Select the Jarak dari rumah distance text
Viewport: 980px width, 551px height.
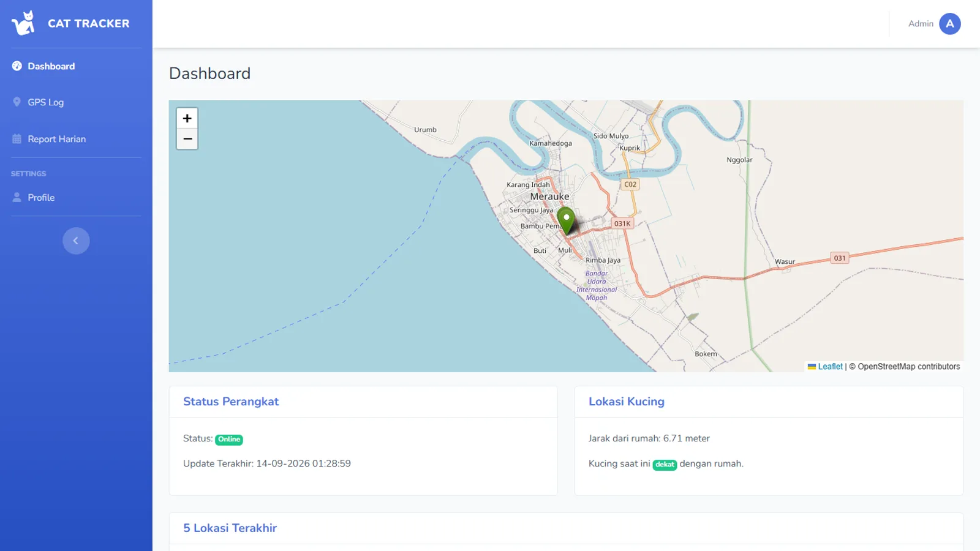[x=649, y=438]
